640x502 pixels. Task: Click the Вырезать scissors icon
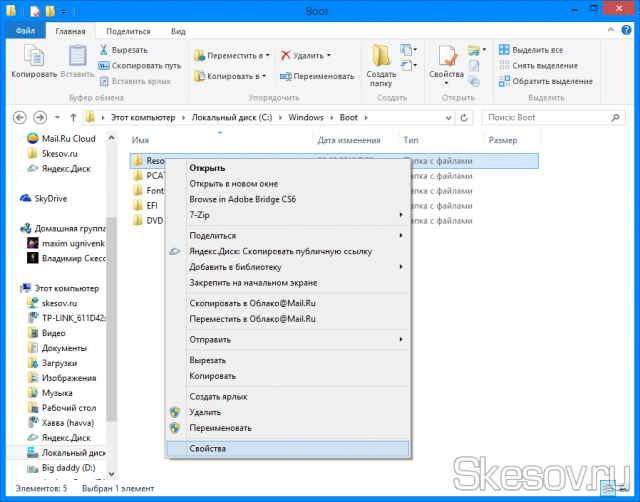105,50
